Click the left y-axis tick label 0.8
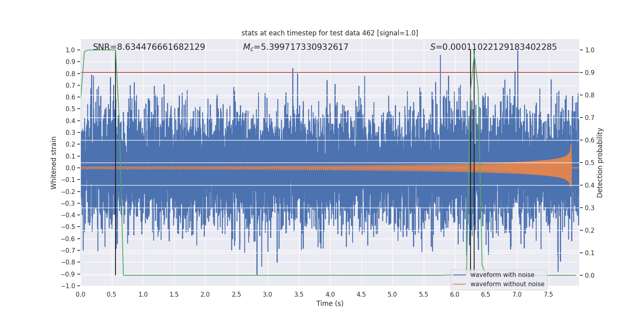This screenshot has width=644, height=322. (70, 74)
